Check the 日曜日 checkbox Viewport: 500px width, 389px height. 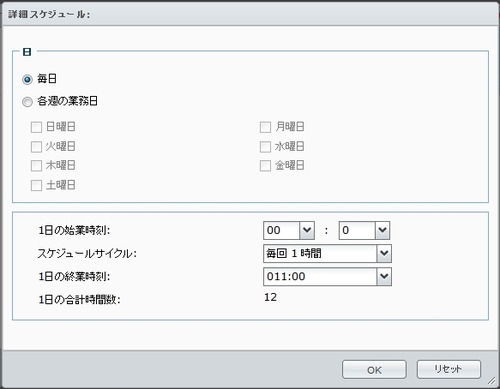(x=36, y=127)
